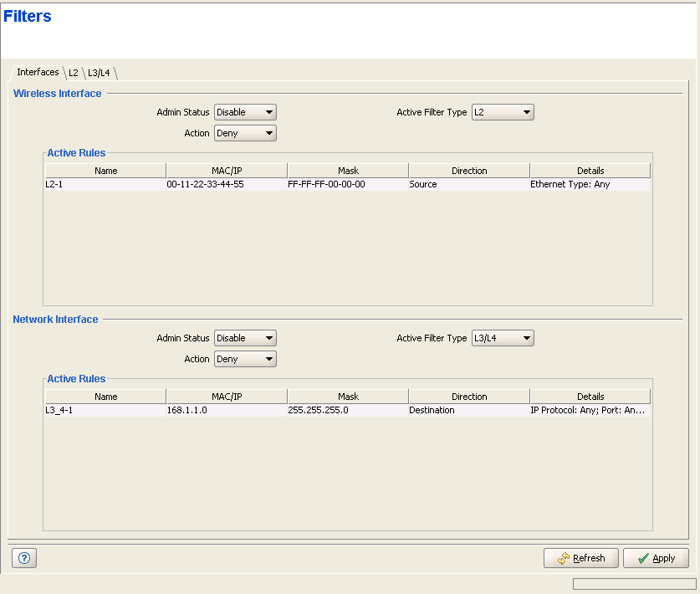
Task: Open Wireless Active Filter Type dropdown
Action: pyautogui.click(x=503, y=112)
